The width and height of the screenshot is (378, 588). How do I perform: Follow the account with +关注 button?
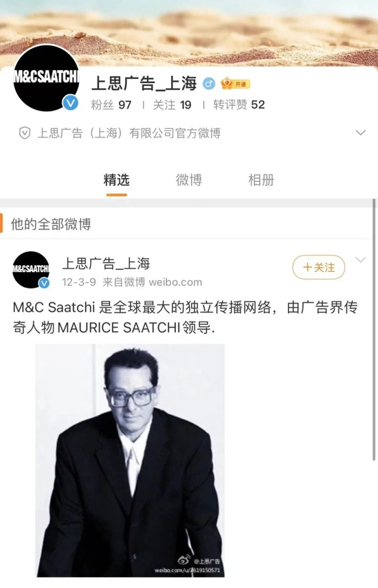click(319, 267)
